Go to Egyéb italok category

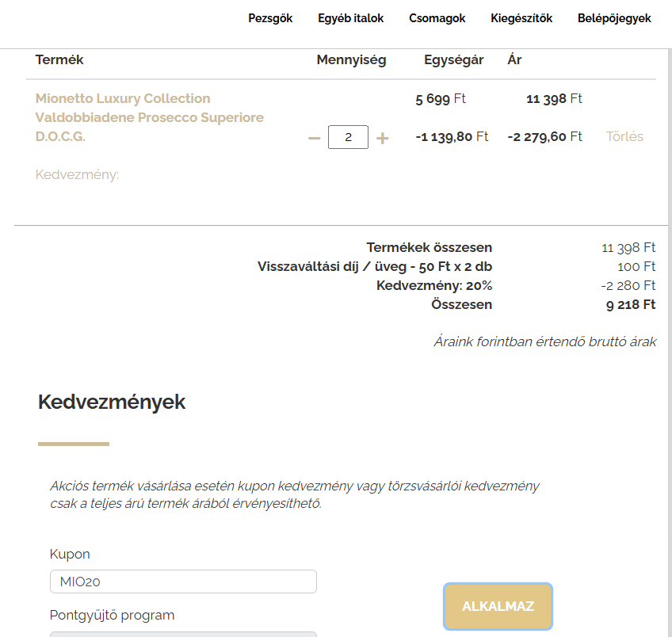click(350, 18)
